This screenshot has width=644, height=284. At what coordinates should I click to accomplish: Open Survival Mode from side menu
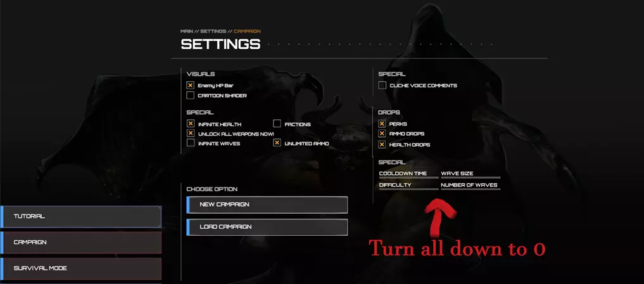click(x=80, y=268)
